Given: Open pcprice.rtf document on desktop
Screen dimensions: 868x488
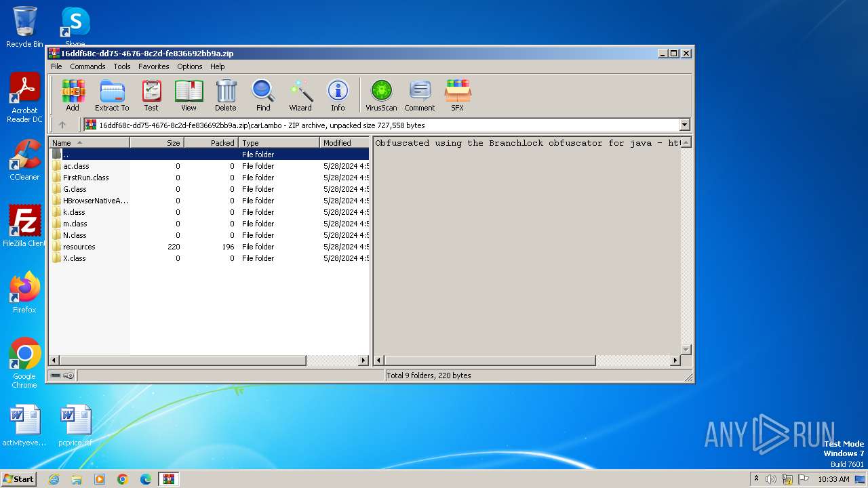Looking at the screenshot, I should [75, 426].
